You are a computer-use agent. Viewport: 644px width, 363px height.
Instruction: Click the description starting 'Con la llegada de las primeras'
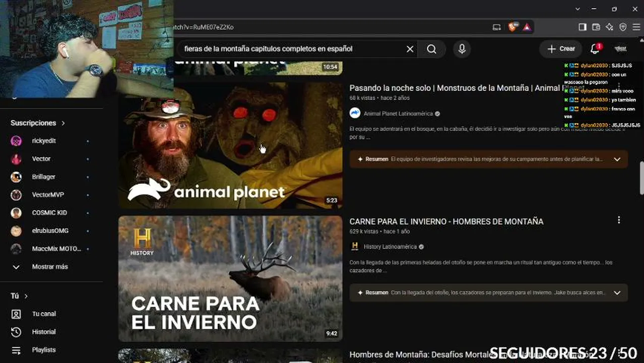(x=481, y=266)
